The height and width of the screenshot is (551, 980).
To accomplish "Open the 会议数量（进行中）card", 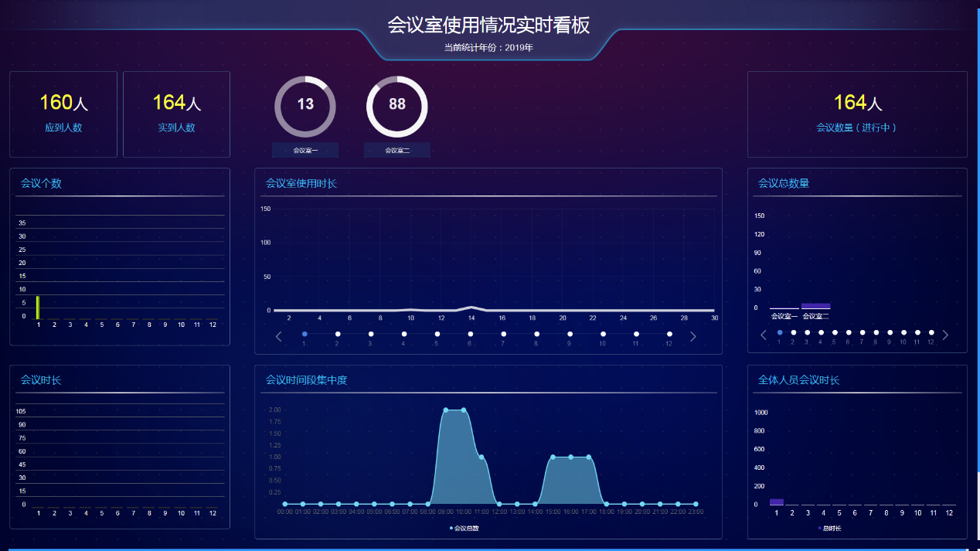I will [x=857, y=114].
